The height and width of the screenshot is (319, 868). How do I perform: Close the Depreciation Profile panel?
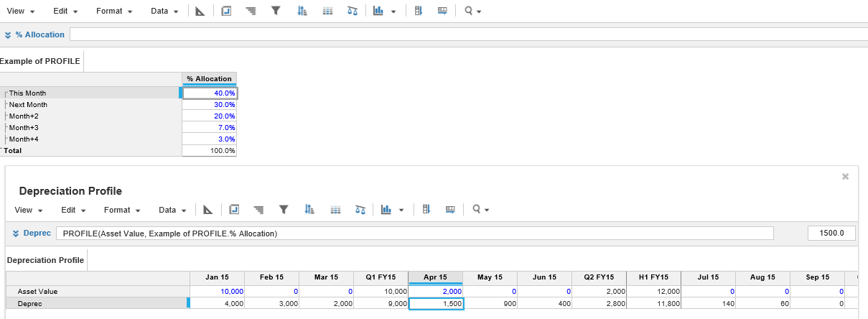tap(845, 176)
